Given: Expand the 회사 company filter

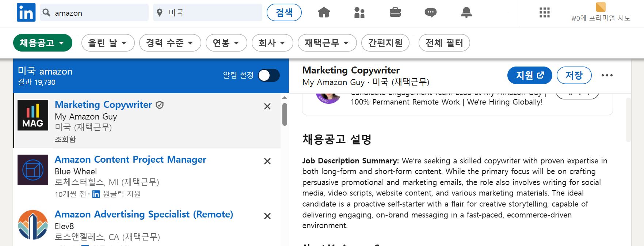Looking at the screenshot, I should pos(273,43).
